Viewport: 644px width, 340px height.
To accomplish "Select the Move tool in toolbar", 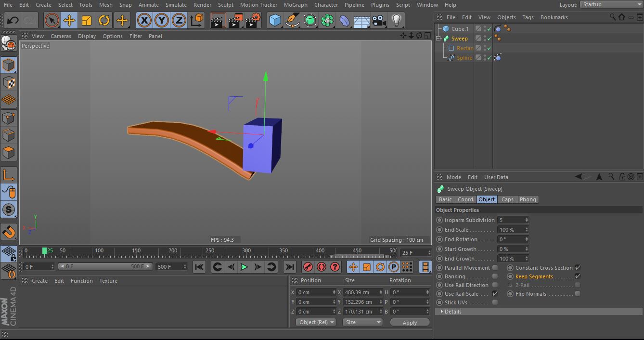I will tap(69, 20).
